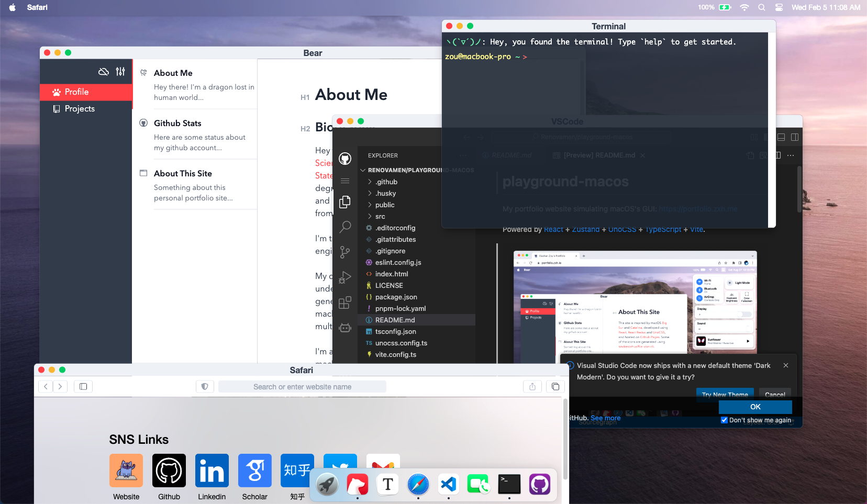
Task: Expand the .github folder
Action: pyautogui.click(x=386, y=182)
